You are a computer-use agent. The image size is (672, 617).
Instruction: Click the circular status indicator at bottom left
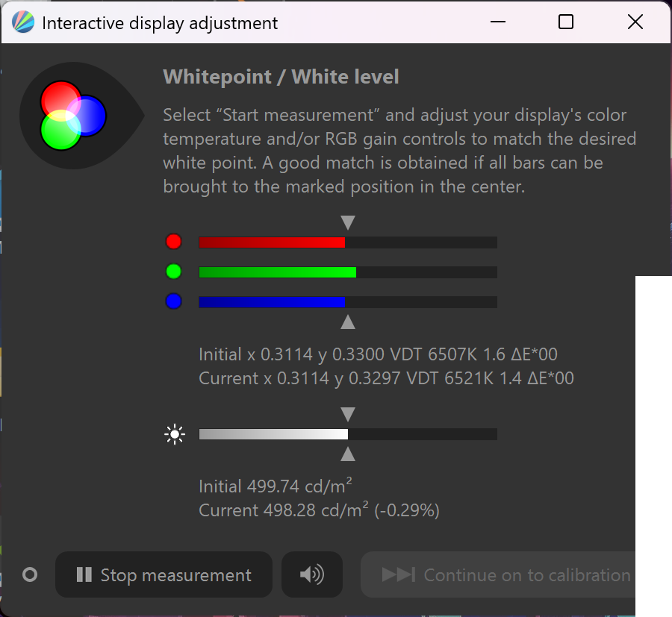30,574
